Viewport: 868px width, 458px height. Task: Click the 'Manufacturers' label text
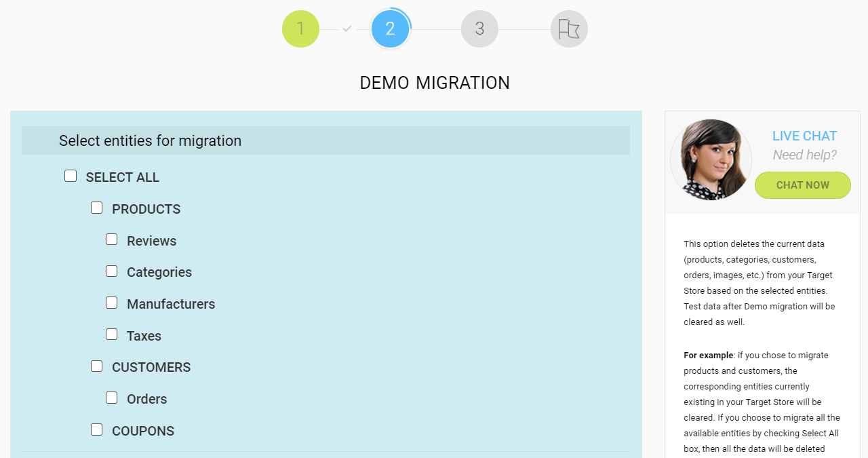[171, 304]
